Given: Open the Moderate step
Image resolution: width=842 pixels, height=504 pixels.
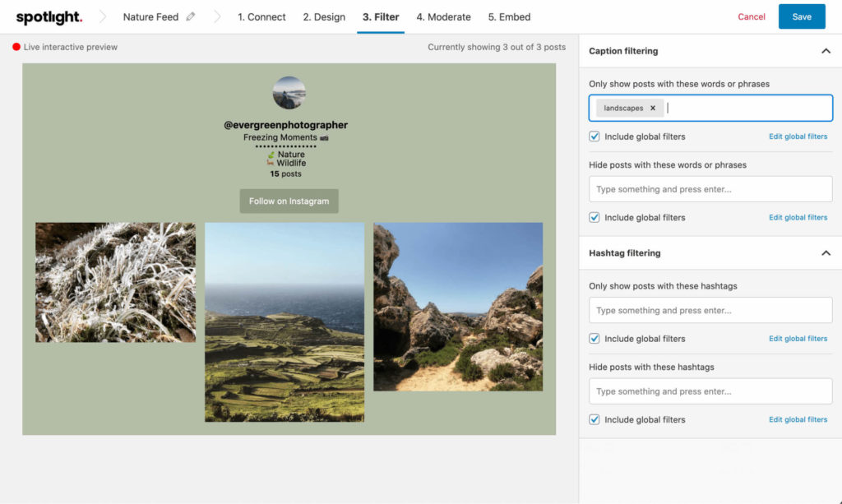Looking at the screenshot, I should click(x=443, y=16).
